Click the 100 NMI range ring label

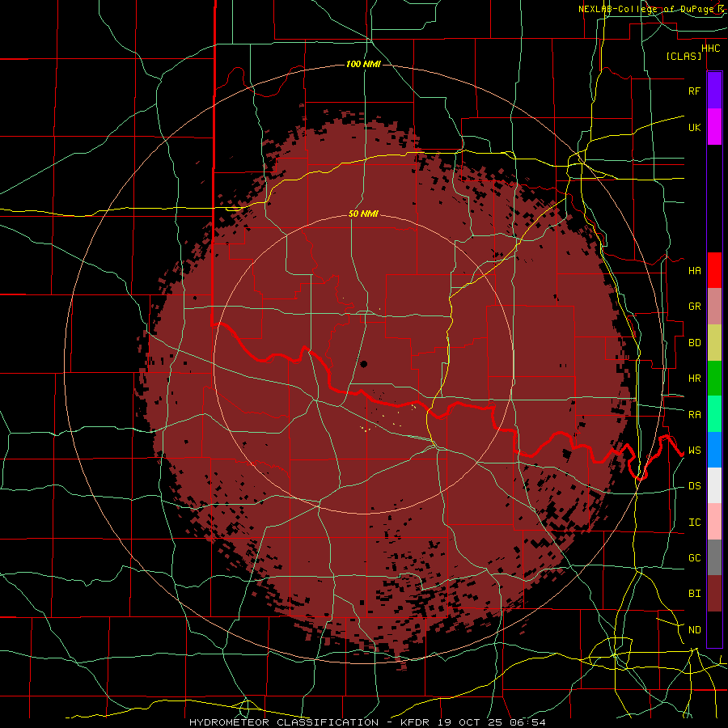[x=363, y=64]
